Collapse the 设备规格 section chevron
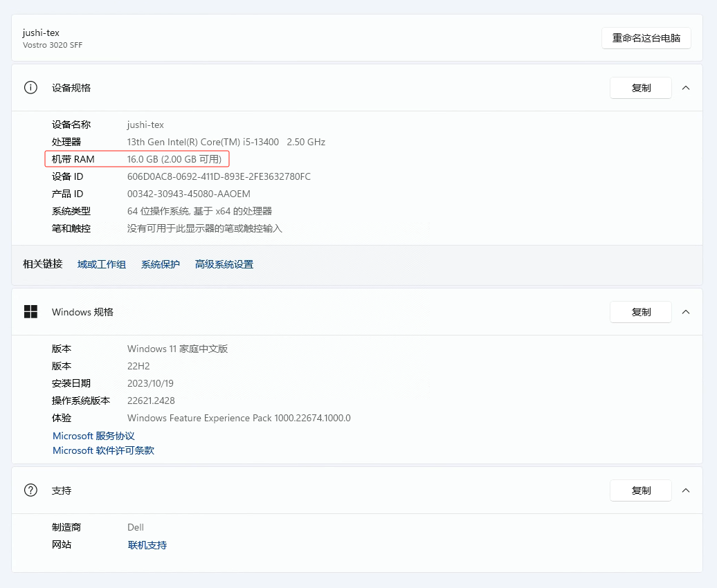This screenshot has height=588, width=717. click(685, 88)
